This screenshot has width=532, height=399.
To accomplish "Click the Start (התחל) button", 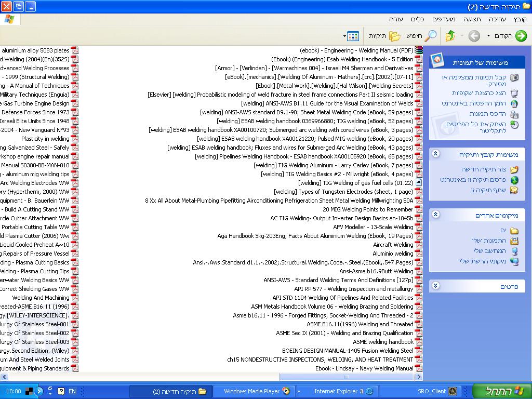I will click(x=501, y=391).
